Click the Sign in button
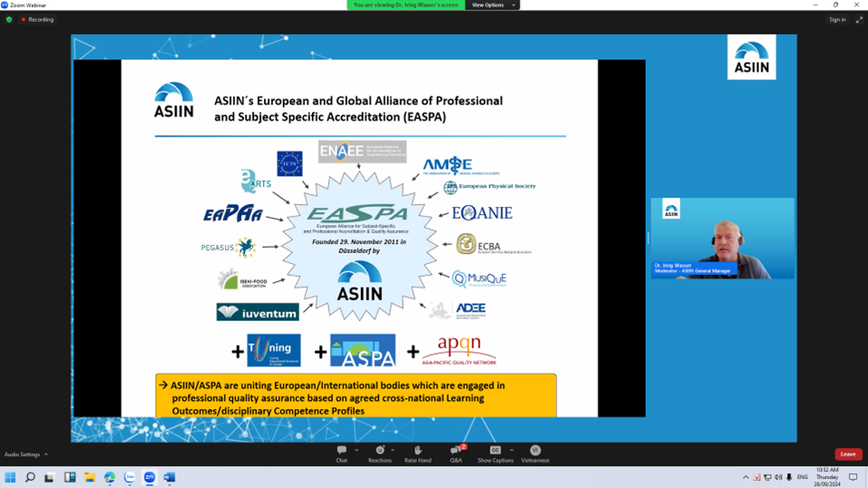Viewport: 868px width, 488px height. [x=837, y=19]
